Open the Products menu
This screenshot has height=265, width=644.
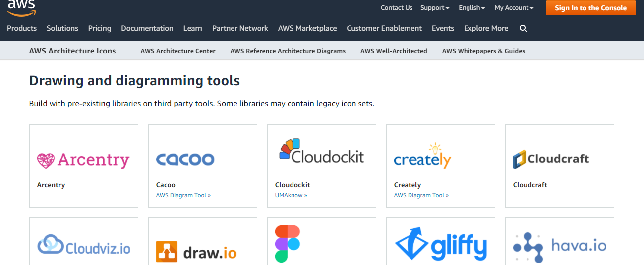click(22, 28)
